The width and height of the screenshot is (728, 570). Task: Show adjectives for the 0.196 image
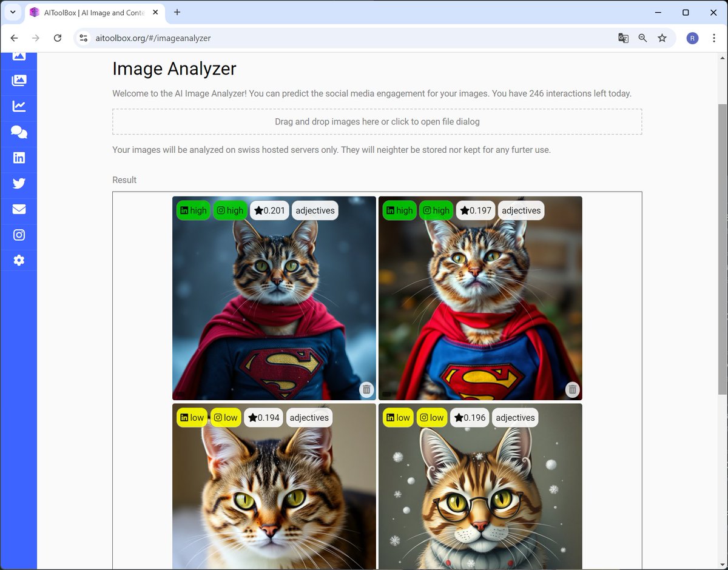tap(515, 417)
